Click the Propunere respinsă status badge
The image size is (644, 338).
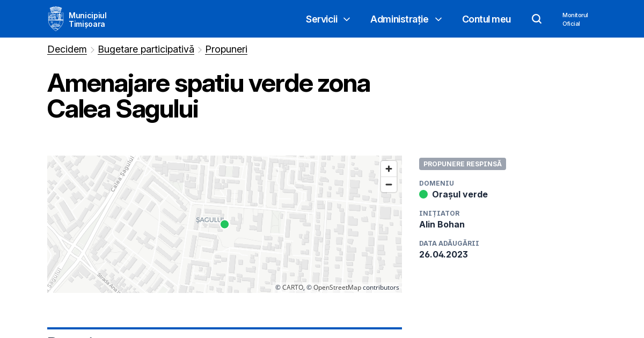tap(462, 164)
